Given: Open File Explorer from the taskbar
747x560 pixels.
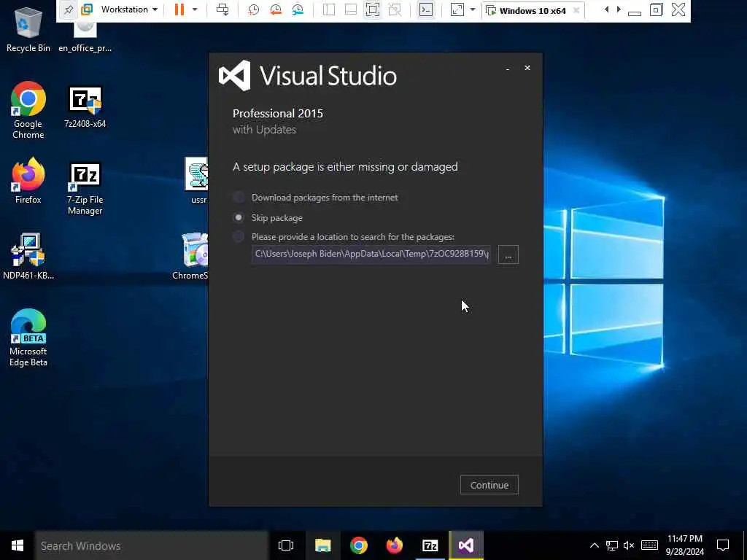Looking at the screenshot, I should click(322, 545).
